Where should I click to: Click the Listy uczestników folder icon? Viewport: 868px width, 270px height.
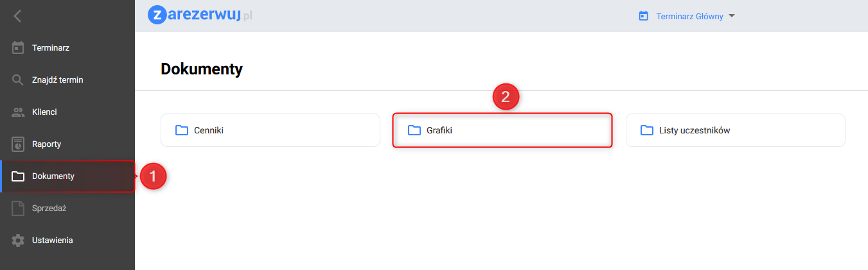point(646,131)
